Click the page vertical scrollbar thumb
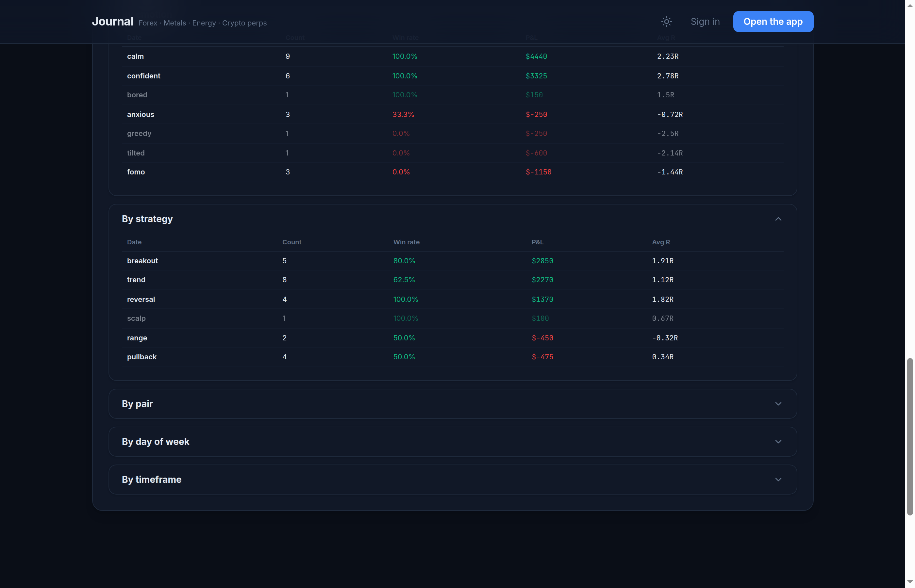915x588 pixels. (910, 437)
